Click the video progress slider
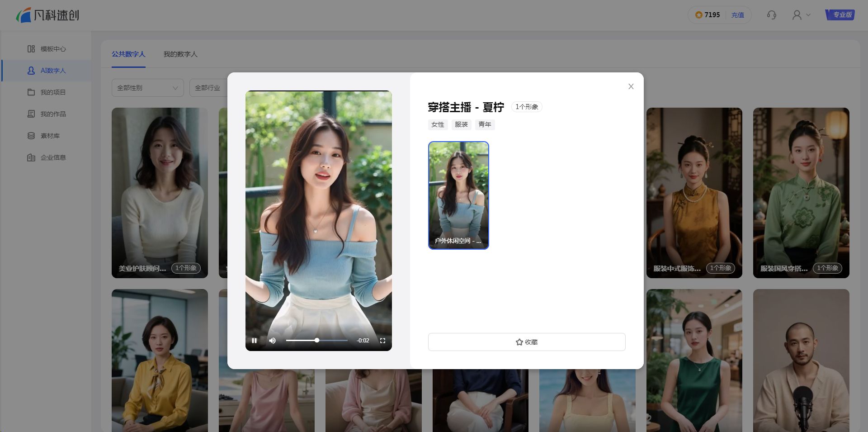Image resolution: width=868 pixels, height=432 pixels. coord(316,340)
